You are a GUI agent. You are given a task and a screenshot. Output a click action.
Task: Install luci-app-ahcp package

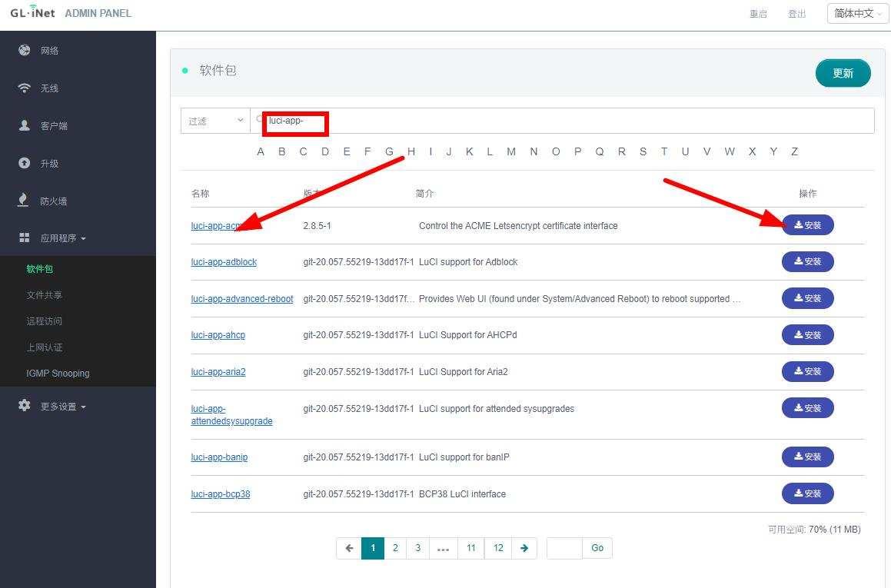807,334
